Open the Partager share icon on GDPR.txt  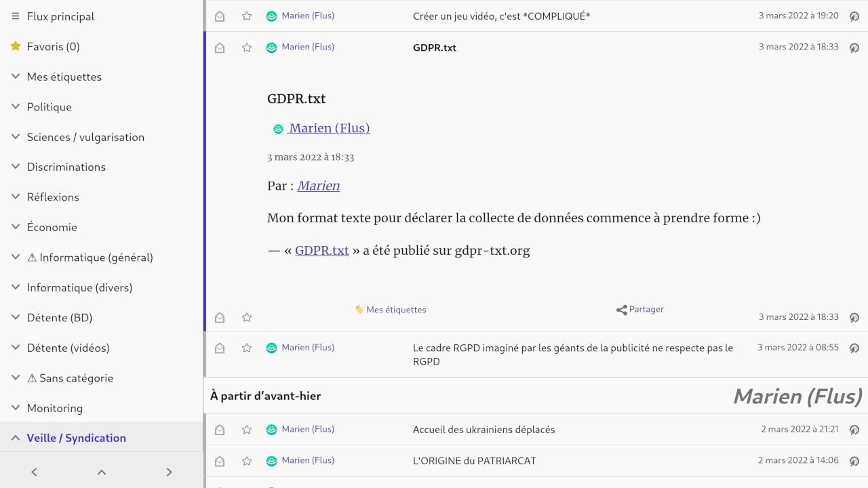[620, 310]
